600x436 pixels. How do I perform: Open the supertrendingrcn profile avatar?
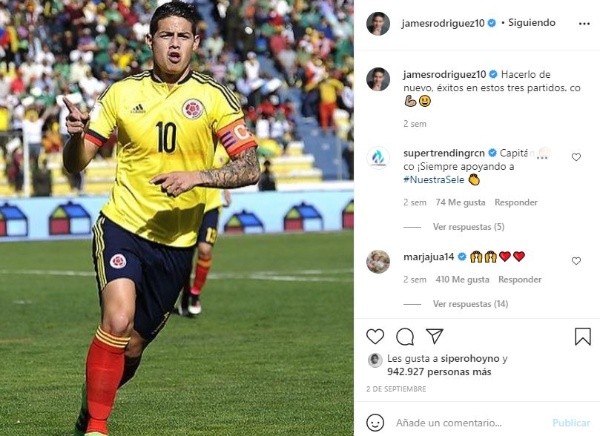pyautogui.click(x=378, y=157)
